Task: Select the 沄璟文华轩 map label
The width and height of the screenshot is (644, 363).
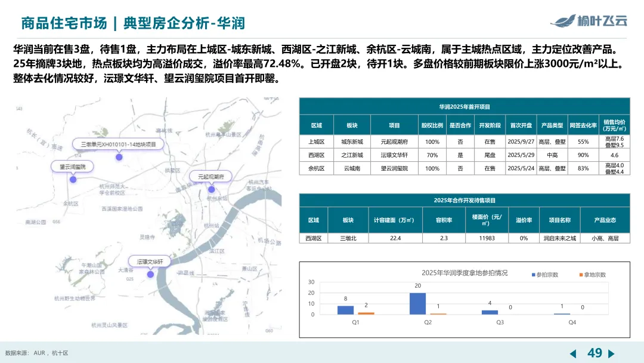Action: click(x=150, y=262)
